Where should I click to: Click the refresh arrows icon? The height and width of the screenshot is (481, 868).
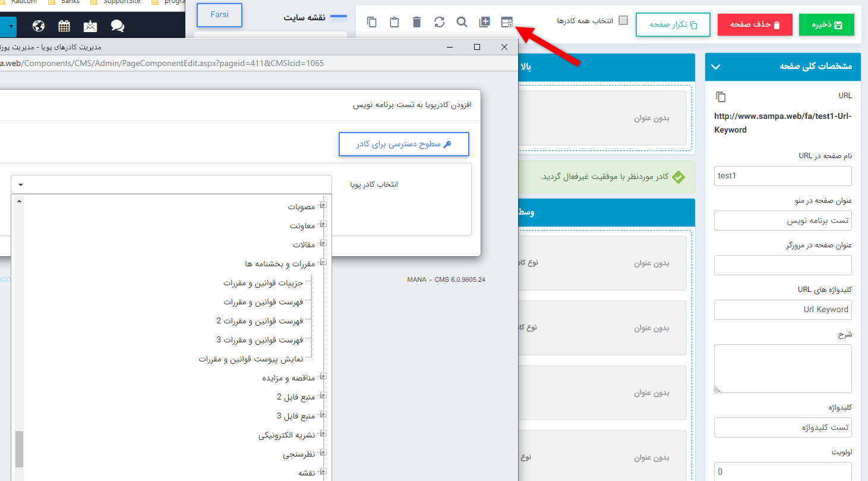click(x=439, y=23)
